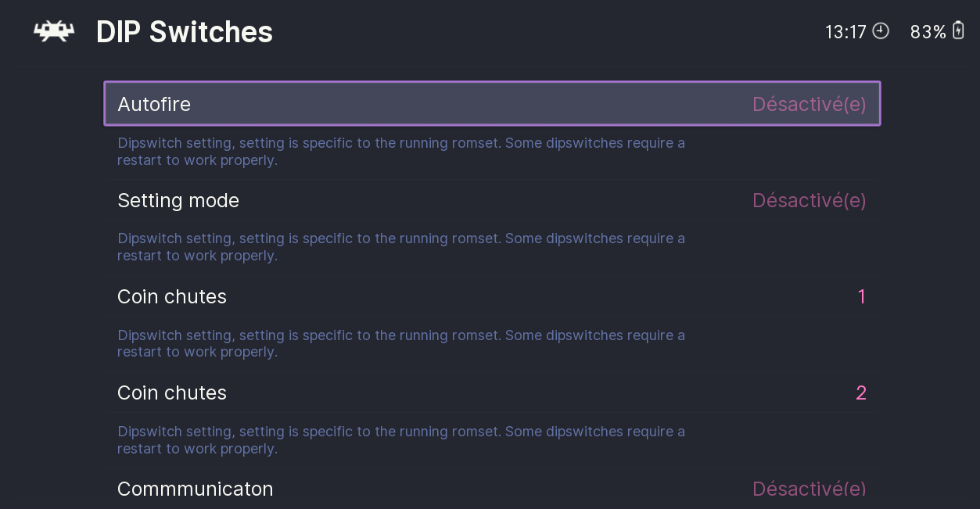Select the Coin chutes label with value 1

coord(172,297)
